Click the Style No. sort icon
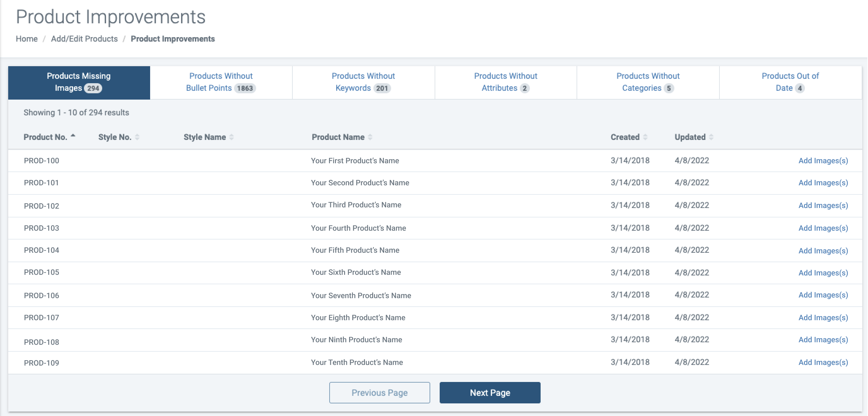868x416 pixels. (x=137, y=137)
